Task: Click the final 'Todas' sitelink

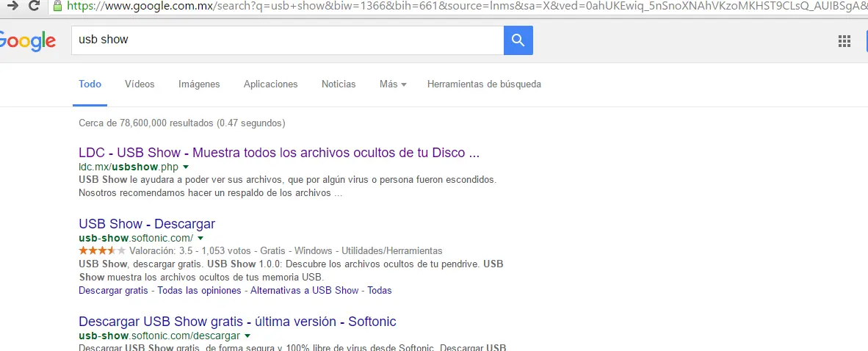Action: 380,290
